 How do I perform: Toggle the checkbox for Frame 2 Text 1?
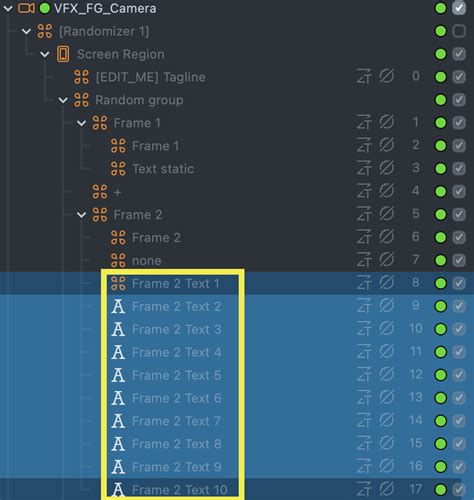[x=459, y=283]
